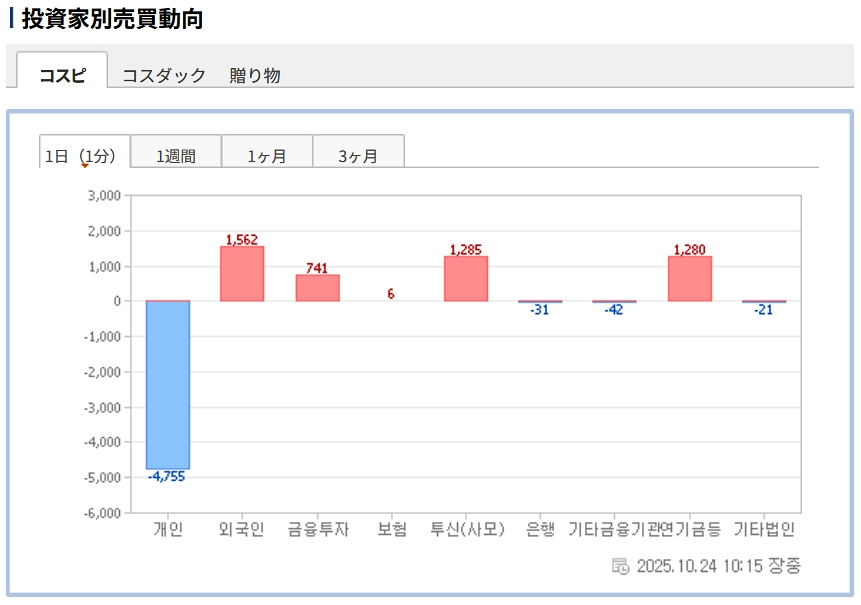This screenshot has width=861, height=605.
Task: Switch to the コスダック tab
Action: coord(164,75)
